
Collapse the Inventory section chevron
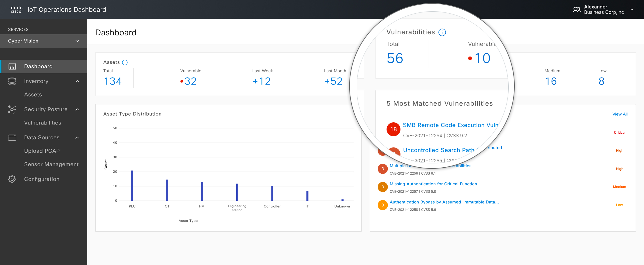(x=78, y=81)
